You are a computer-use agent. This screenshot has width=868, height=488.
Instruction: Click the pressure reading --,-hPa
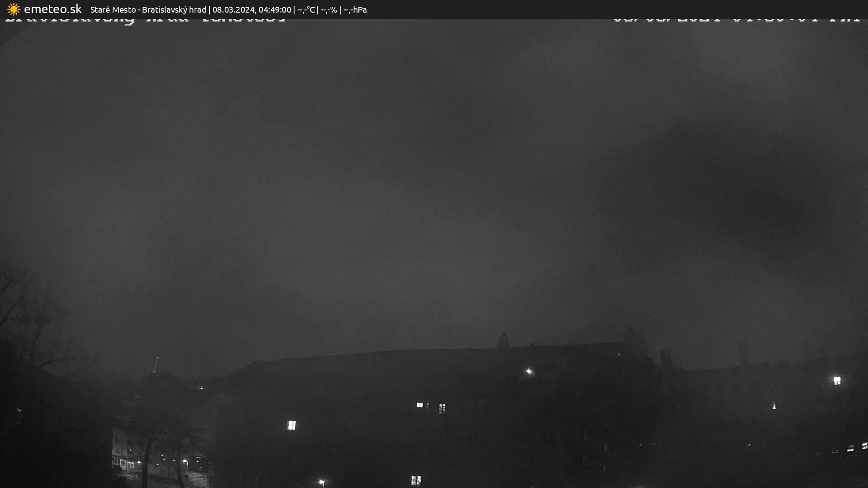pyautogui.click(x=355, y=9)
